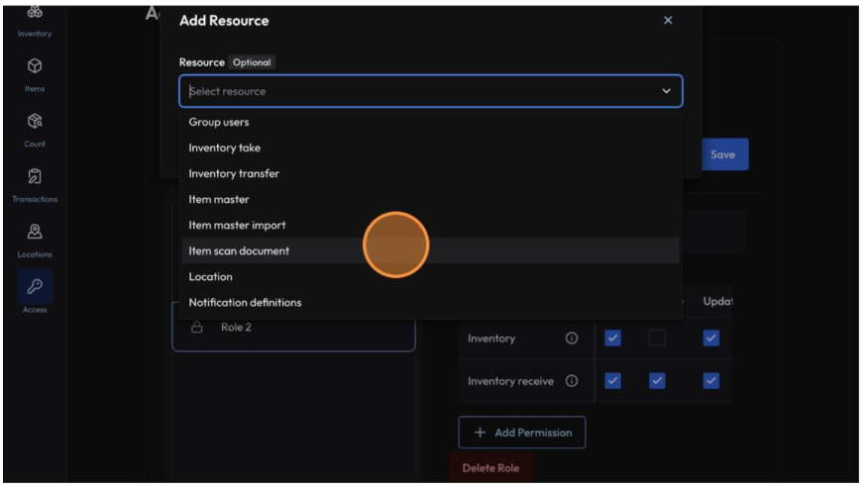Click the Inventory permission row label
Screen dimensions: 868x488
click(x=491, y=339)
